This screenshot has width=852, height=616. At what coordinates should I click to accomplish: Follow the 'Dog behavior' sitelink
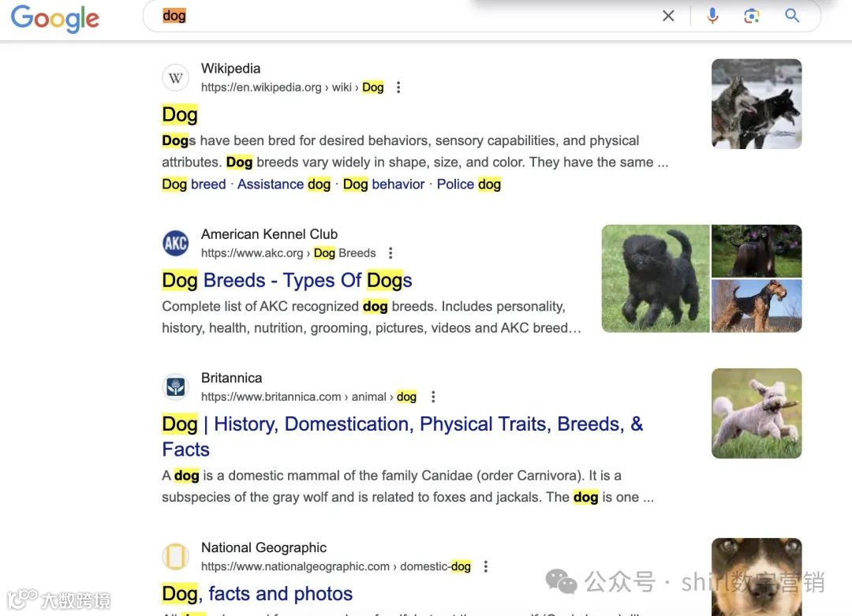[383, 184]
